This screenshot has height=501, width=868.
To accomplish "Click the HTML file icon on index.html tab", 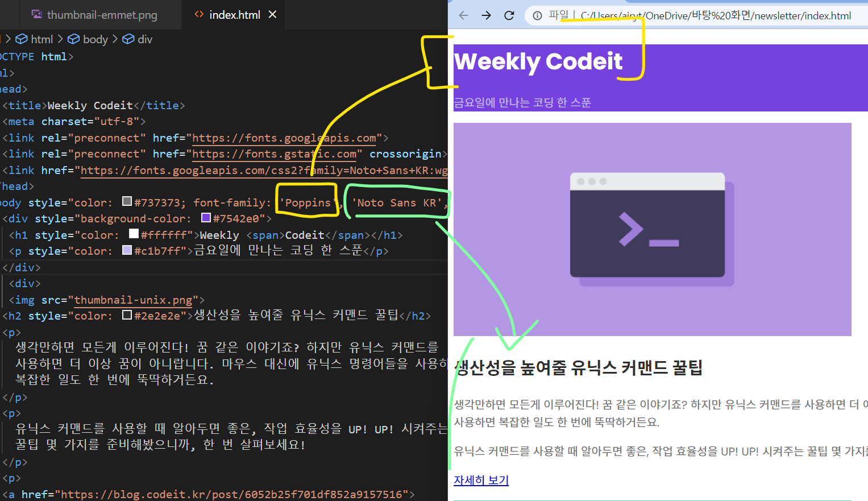I will [199, 14].
